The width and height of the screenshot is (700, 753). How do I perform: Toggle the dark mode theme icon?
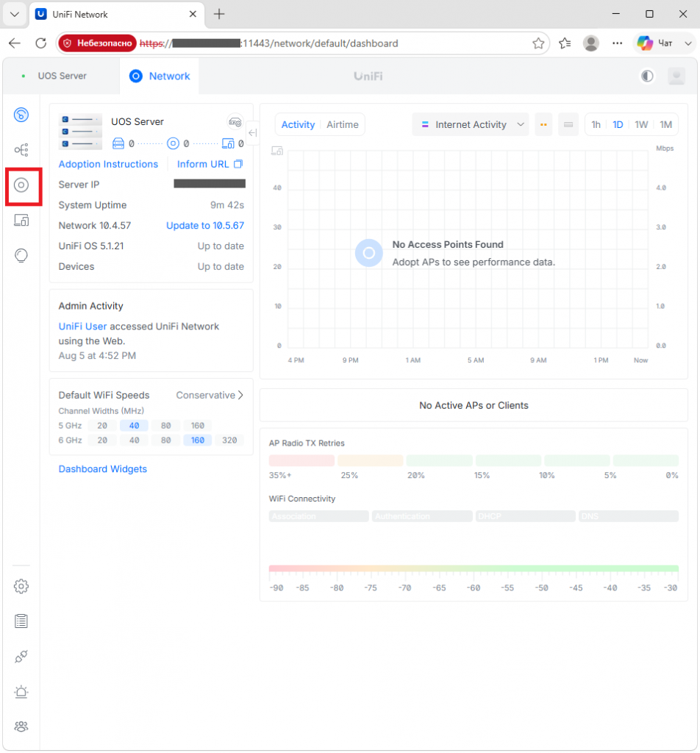tap(647, 76)
